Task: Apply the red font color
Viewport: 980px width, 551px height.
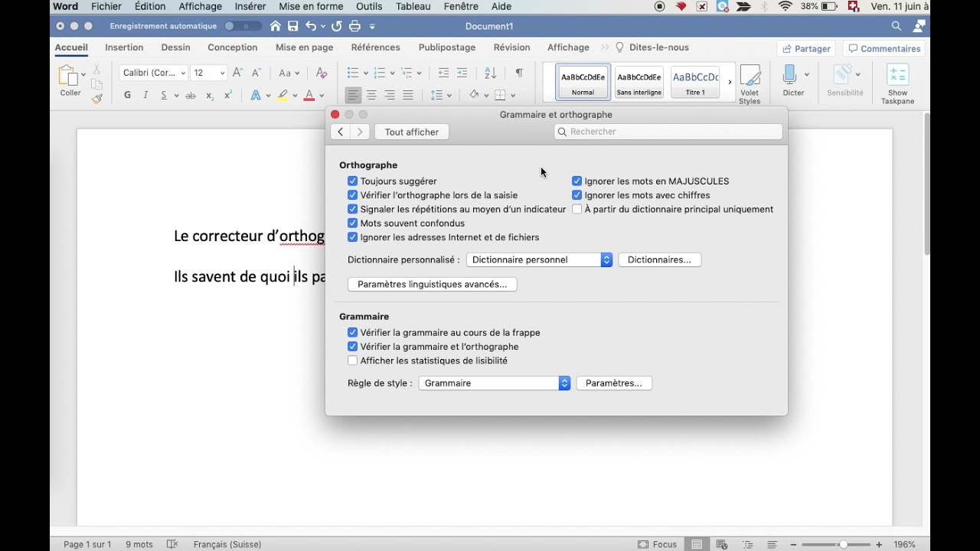Action: tap(309, 96)
